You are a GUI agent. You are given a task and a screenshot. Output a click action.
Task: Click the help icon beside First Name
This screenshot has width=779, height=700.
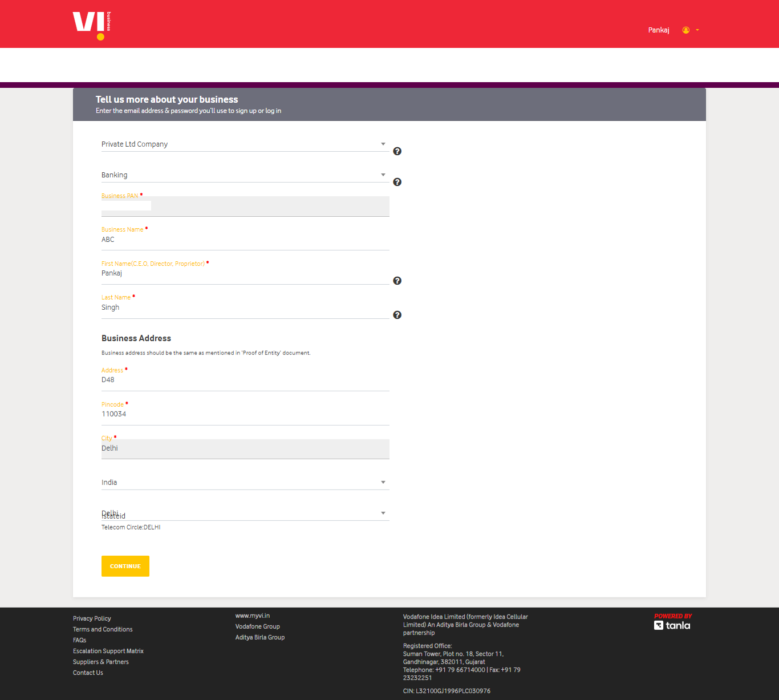coord(397,281)
